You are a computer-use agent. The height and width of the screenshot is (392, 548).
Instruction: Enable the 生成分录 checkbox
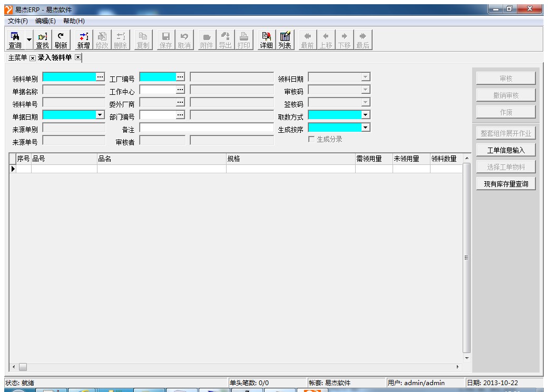tap(312, 139)
